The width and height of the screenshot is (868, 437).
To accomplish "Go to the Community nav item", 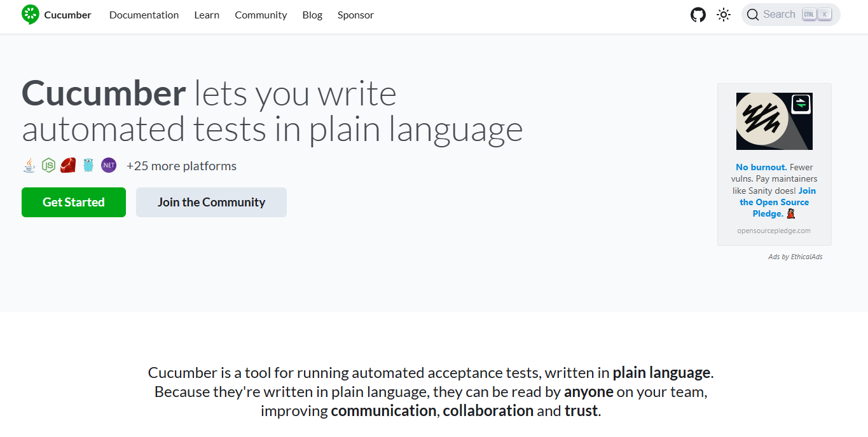I will [x=261, y=15].
